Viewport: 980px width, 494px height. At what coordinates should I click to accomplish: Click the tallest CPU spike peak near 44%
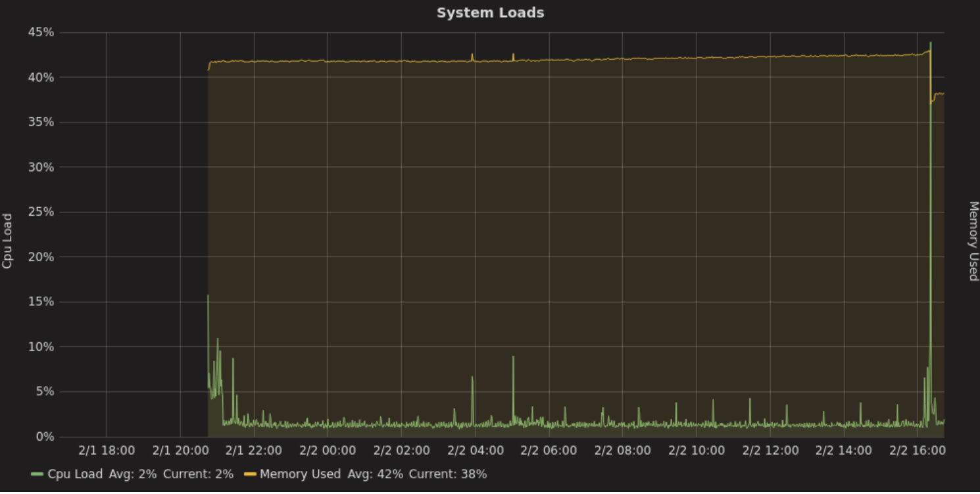[x=930, y=43]
